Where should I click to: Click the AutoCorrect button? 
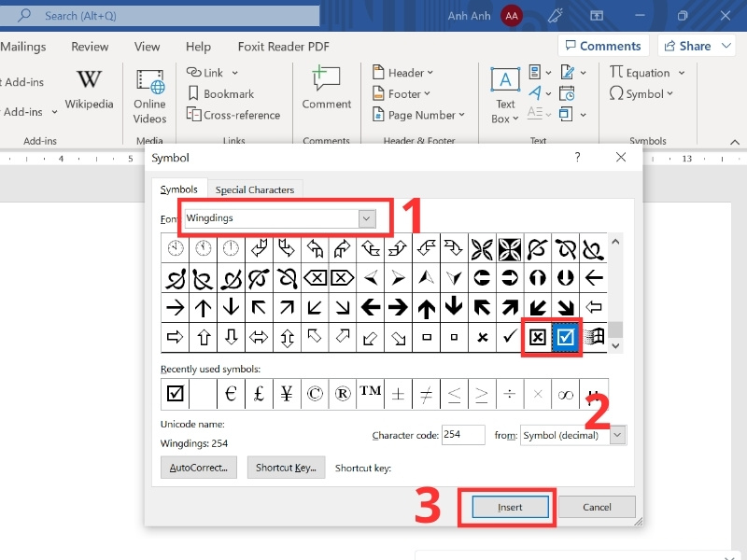click(x=199, y=468)
